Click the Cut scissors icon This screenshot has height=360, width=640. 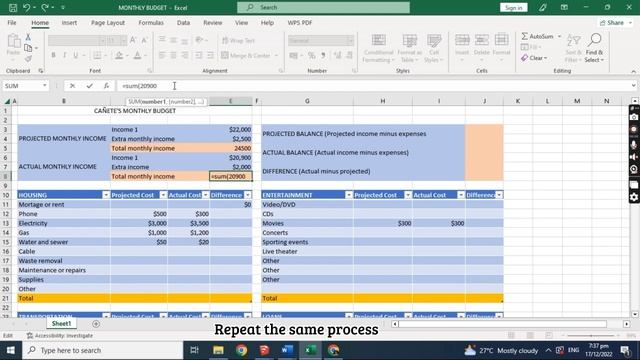[x=28, y=37]
